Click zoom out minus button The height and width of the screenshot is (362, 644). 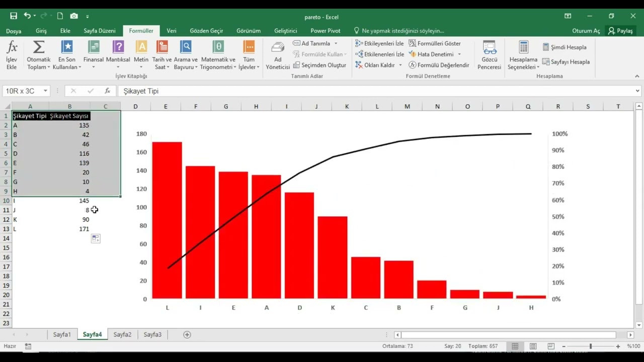[x=564, y=346]
